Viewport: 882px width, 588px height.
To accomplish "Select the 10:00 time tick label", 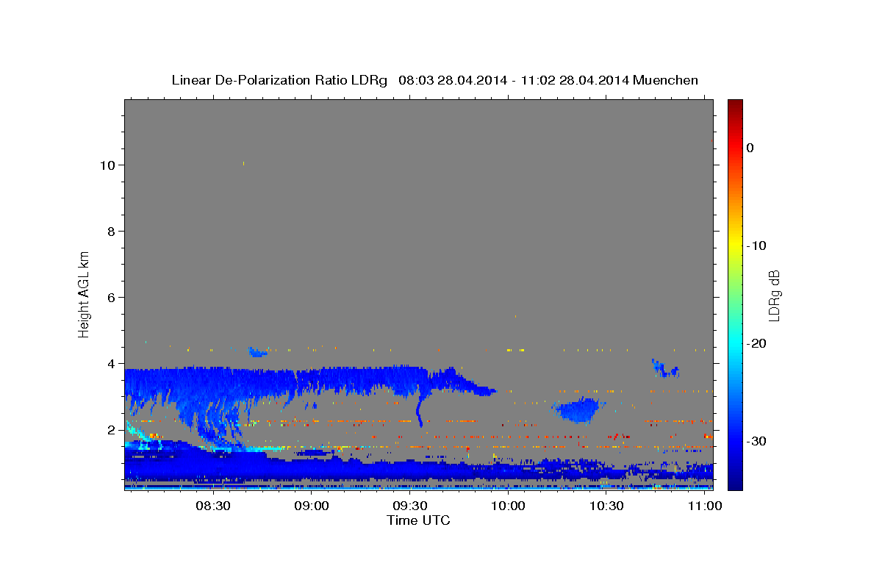I will tap(509, 507).
